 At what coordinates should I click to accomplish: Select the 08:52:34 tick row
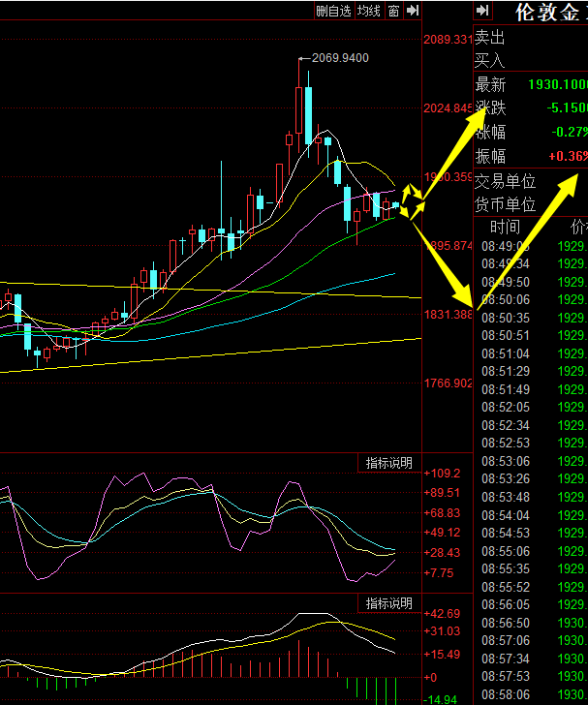535,425
